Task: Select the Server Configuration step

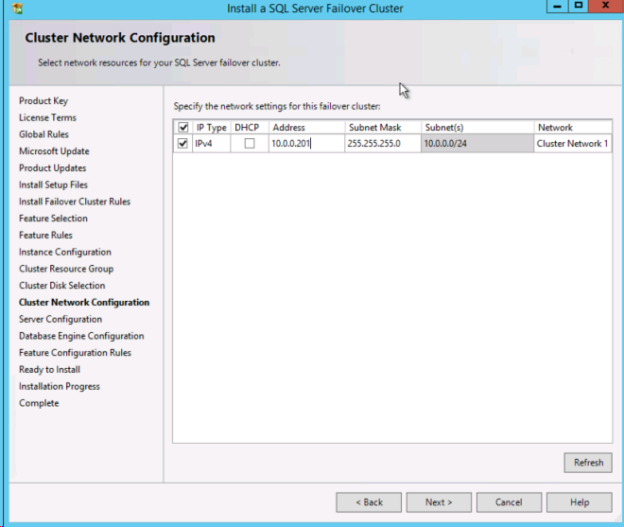Action: tap(60, 319)
